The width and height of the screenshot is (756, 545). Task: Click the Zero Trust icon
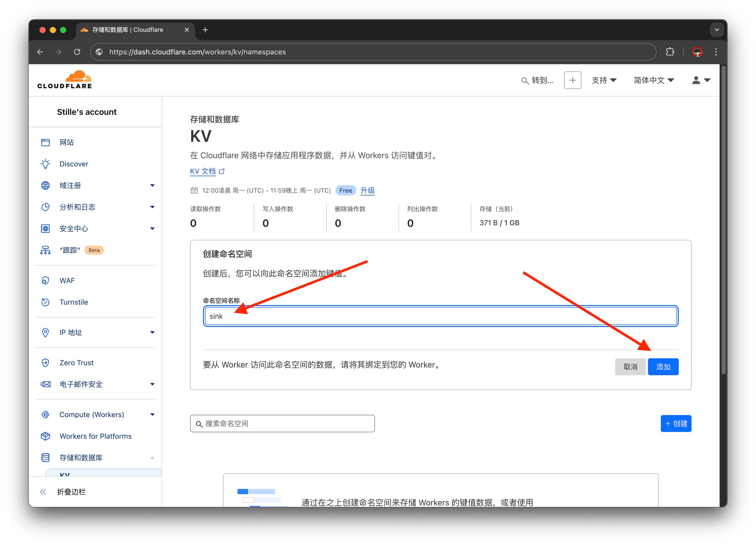(45, 363)
